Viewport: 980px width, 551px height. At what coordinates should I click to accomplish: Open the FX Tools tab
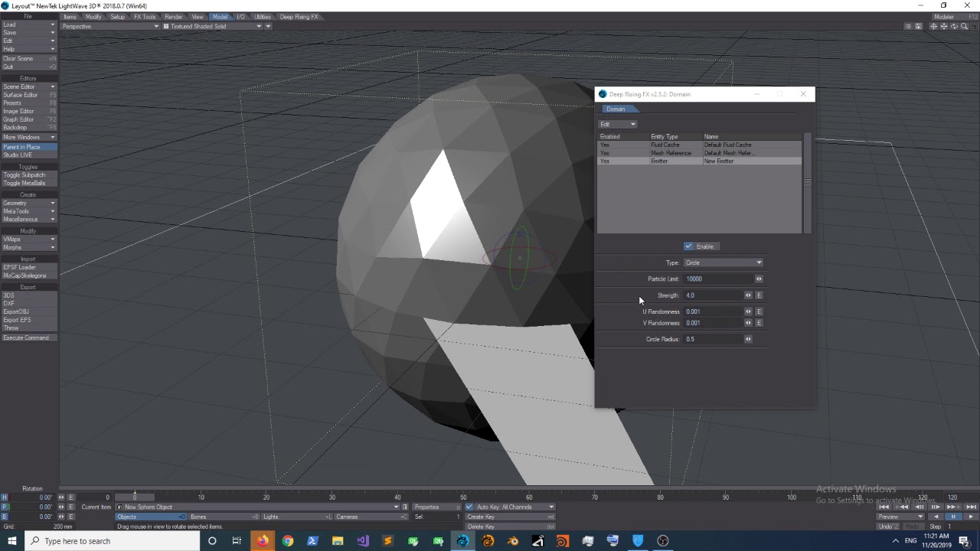(145, 17)
